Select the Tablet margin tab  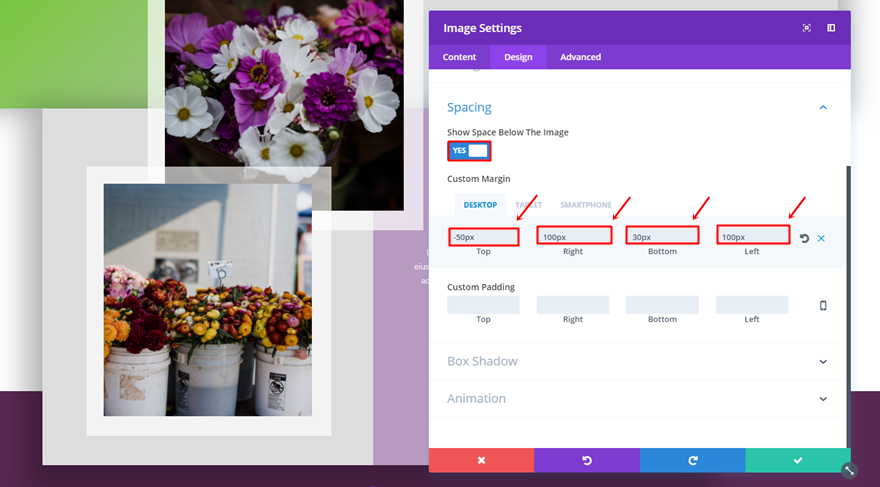[x=529, y=205]
